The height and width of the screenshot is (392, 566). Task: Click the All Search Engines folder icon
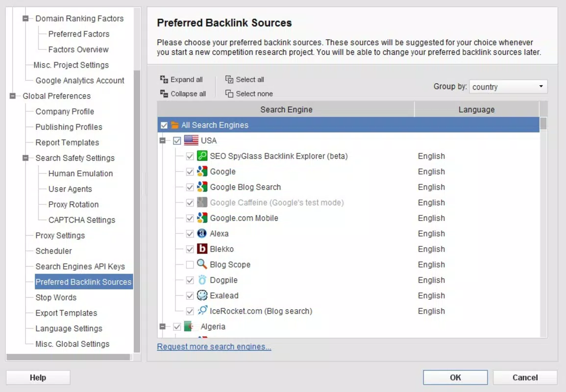(175, 125)
